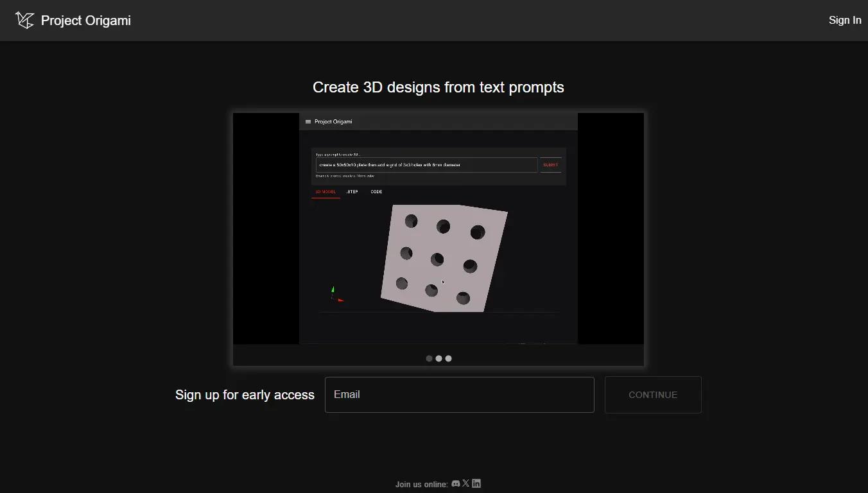This screenshot has height=493, width=868.
Task: Click the Project Origami bird logo icon
Action: click(x=24, y=21)
